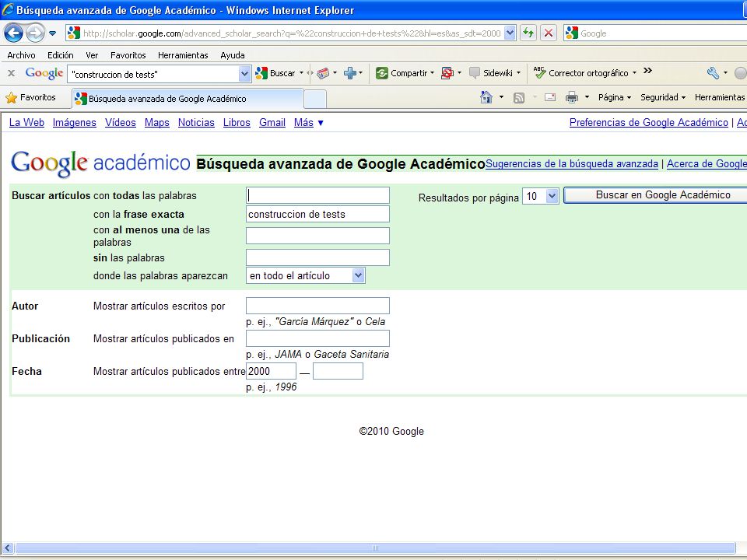747x560 pixels.
Task: Open the Favoritos menu in menu bar
Action: pyautogui.click(x=128, y=55)
